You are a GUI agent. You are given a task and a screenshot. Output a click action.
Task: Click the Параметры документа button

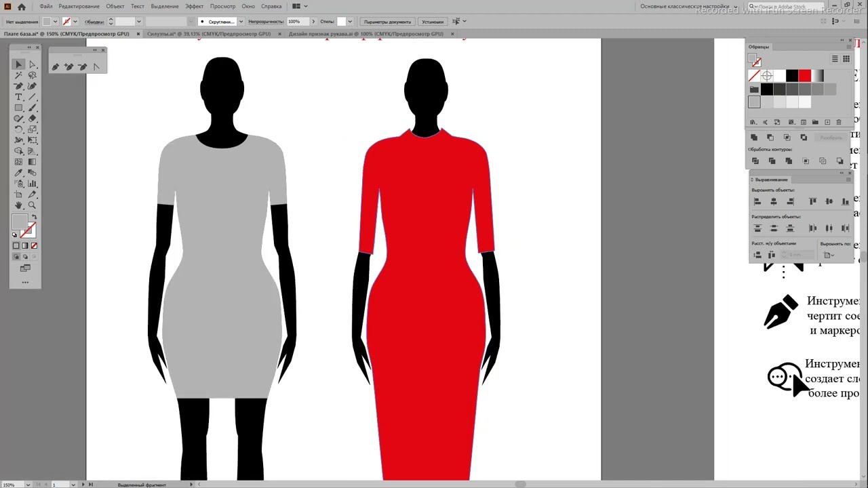coord(387,22)
